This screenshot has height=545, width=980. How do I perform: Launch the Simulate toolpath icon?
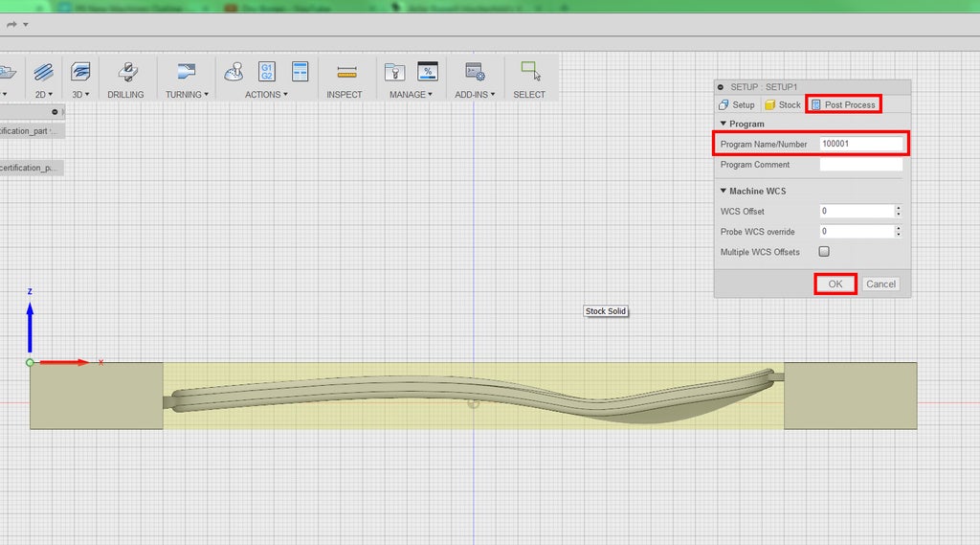pos(234,72)
